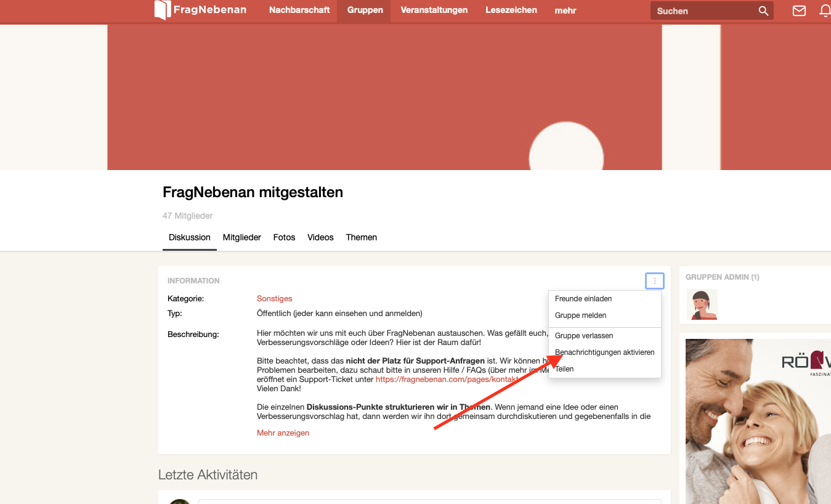Image resolution: width=831 pixels, height=504 pixels.
Task: Open the group admin avatar
Action: click(702, 304)
